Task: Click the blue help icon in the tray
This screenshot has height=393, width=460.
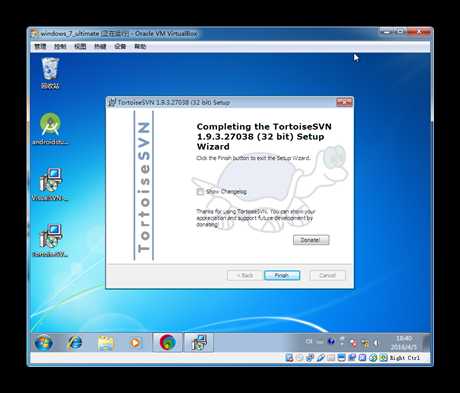Action: 331,341
